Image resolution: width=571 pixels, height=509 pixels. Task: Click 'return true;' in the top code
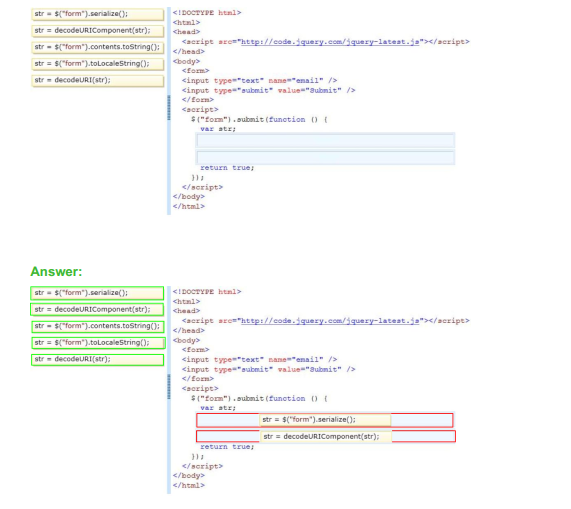tap(227, 168)
